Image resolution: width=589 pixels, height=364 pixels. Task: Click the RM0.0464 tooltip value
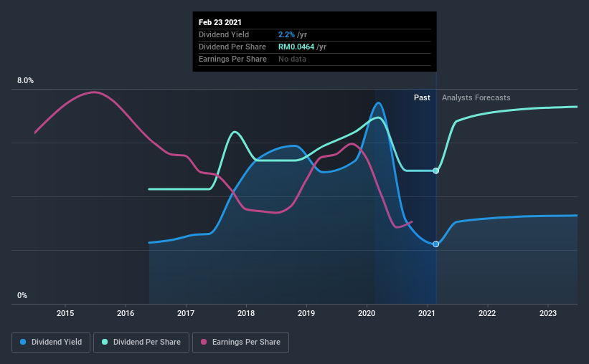pos(296,47)
